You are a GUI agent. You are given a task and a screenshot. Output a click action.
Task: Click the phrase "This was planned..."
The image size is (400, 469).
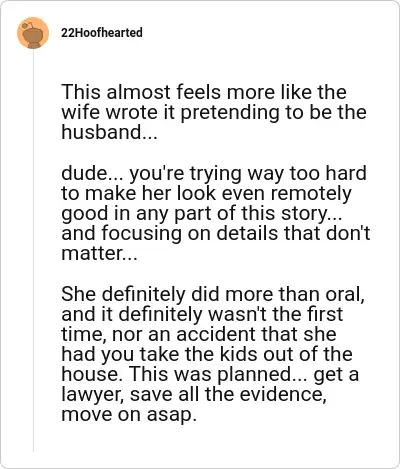click(218, 375)
